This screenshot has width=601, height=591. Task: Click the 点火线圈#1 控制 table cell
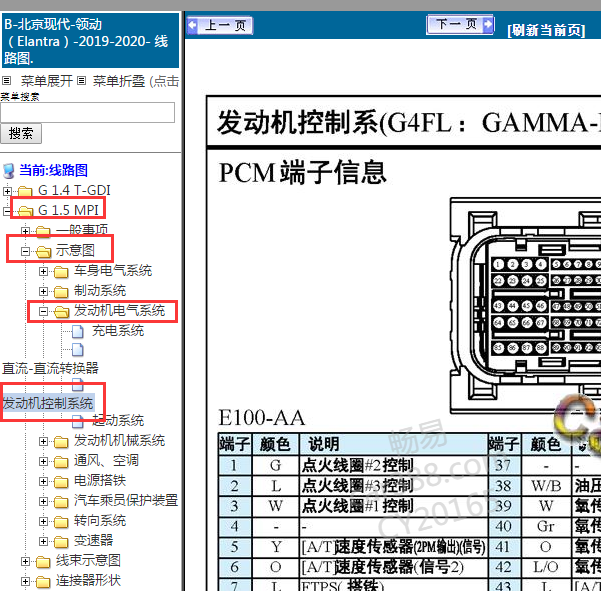tap(393, 506)
